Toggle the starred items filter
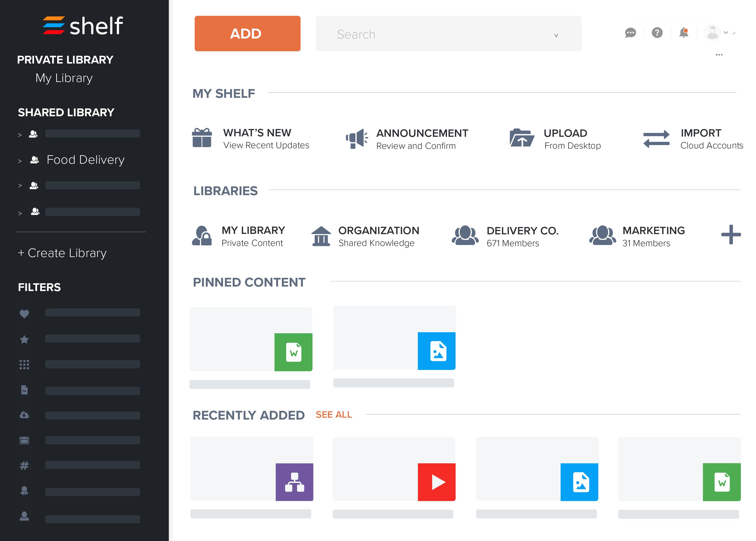Viewport: 756px width, 541px height. tap(24, 339)
